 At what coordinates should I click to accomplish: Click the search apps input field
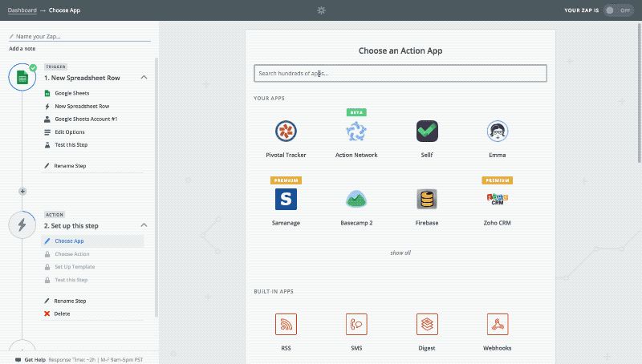coord(400,74)
